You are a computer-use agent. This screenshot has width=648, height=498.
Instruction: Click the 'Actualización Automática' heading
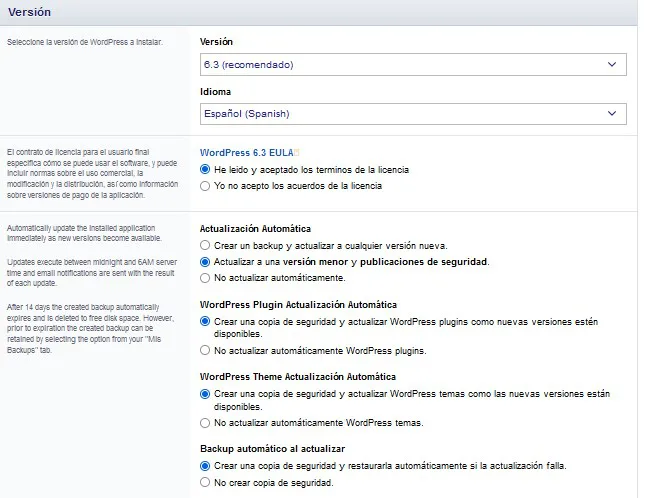pos(255,228)
